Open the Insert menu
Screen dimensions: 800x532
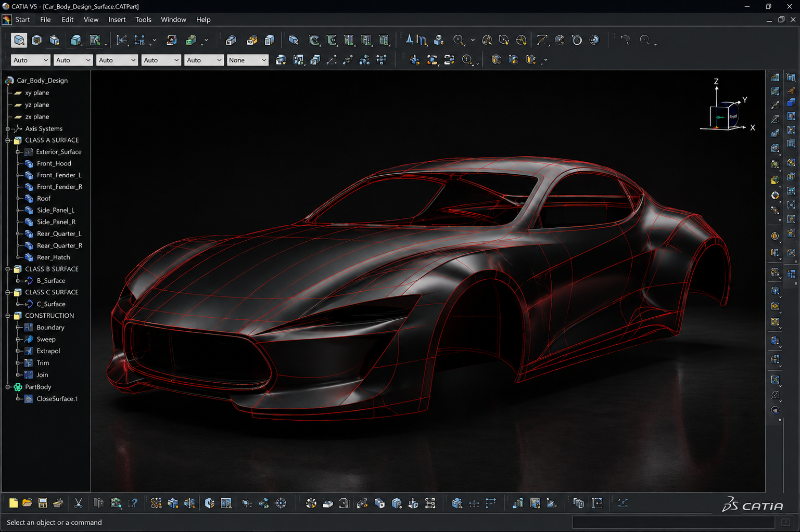pos(117,20)
